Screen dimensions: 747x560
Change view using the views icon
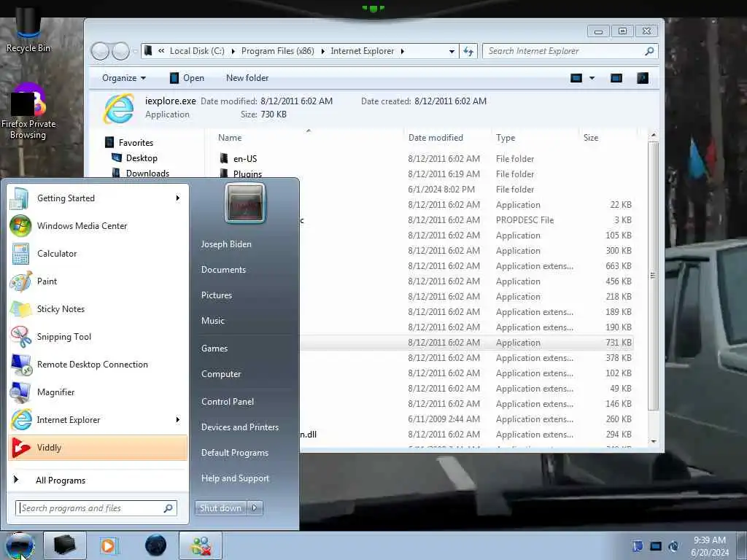[576, 78]
